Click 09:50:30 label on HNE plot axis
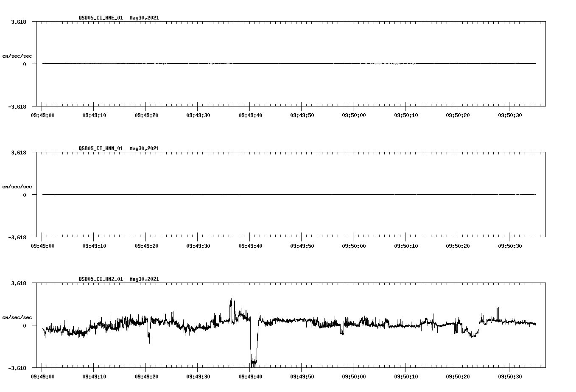The height and width of the screenshot is (392, 576). click(x=510, y=115)
